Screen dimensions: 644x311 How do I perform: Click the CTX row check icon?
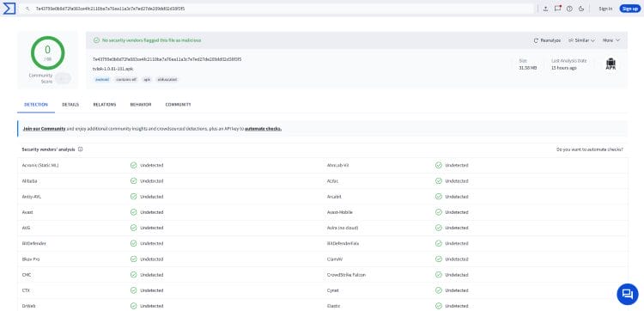pos(133,290)
